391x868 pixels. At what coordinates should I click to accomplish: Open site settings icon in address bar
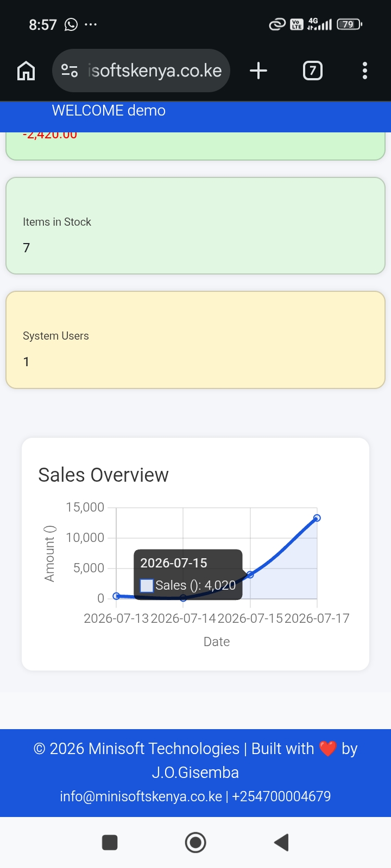click(x=70, y=71)
